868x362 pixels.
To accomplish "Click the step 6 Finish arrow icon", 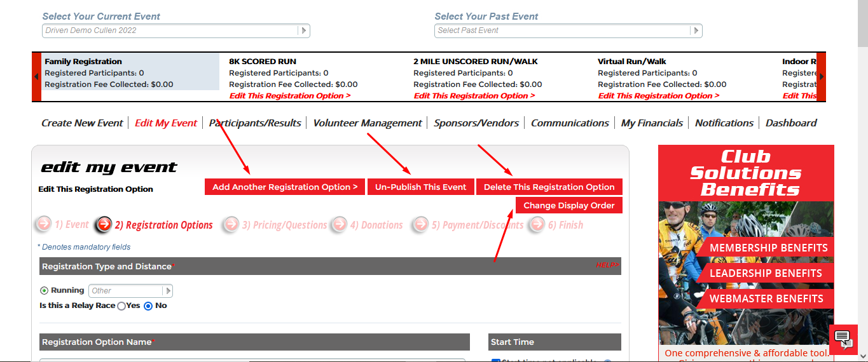I will (538, 224).
